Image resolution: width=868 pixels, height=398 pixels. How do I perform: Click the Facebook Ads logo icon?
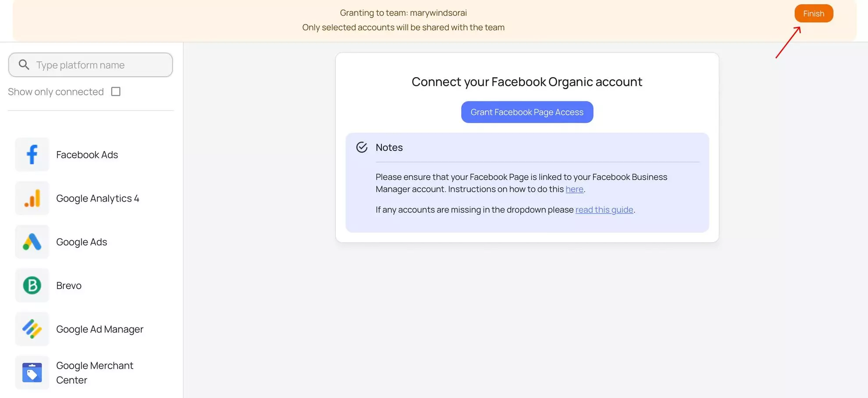pyautogui.click(x=32, y=155)
